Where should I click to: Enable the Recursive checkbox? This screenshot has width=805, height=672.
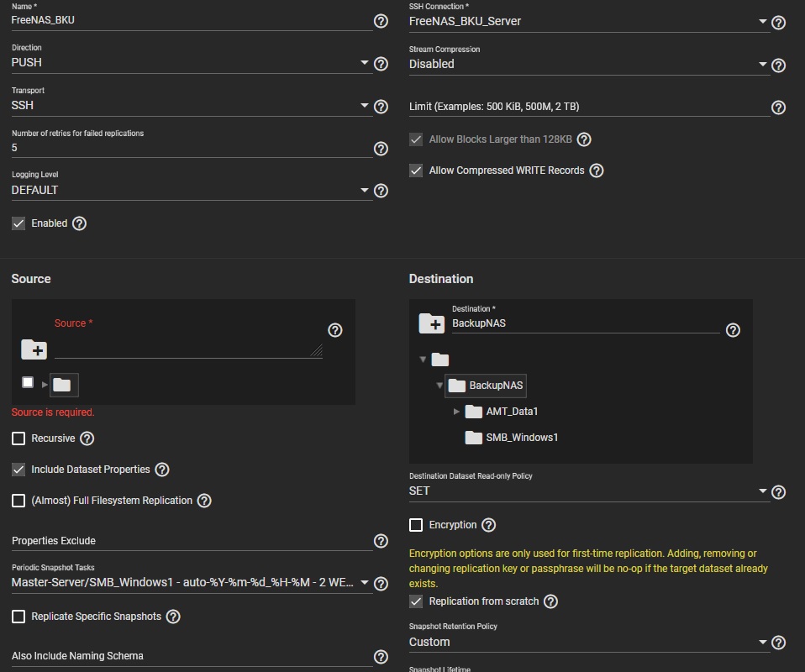(18, 438)
